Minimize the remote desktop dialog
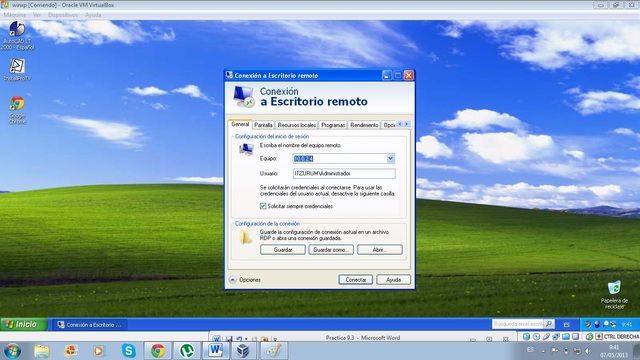640x360 pixels. 387,75
